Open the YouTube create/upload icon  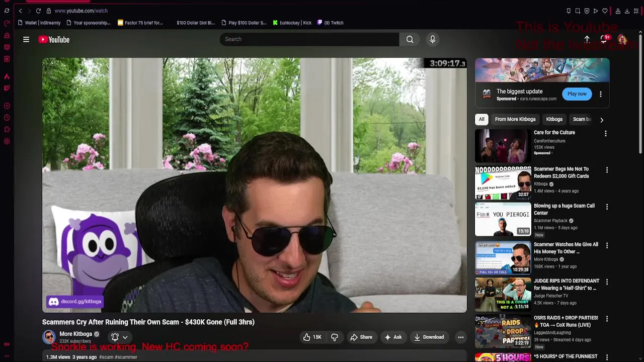(x=587, y=39)
